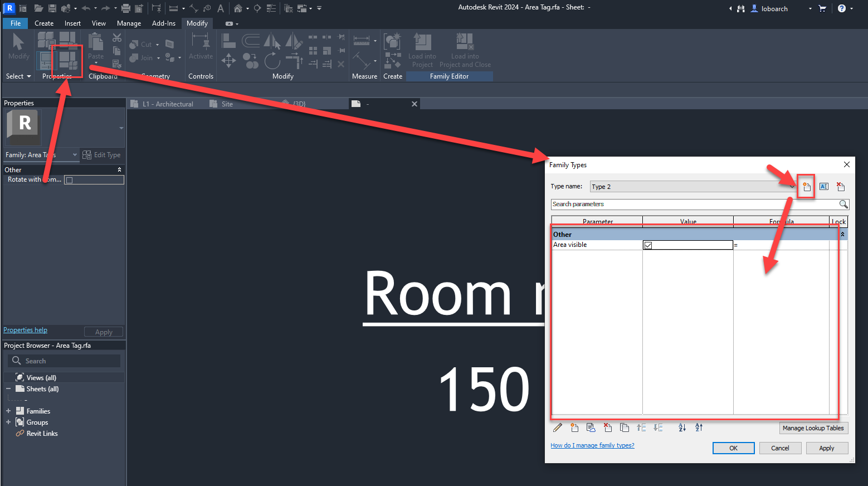Switch to the L1 - Architectural view tab

[169, 104]
